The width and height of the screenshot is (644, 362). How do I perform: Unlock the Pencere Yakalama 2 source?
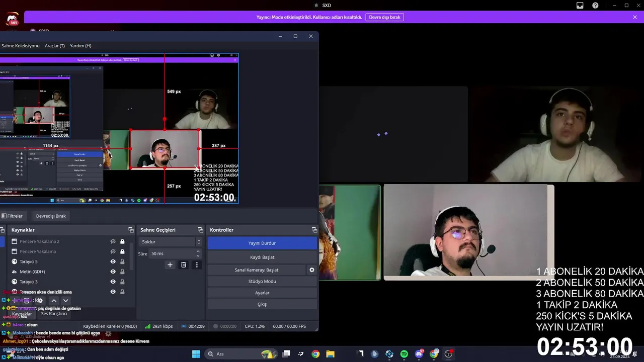point(122,241)
